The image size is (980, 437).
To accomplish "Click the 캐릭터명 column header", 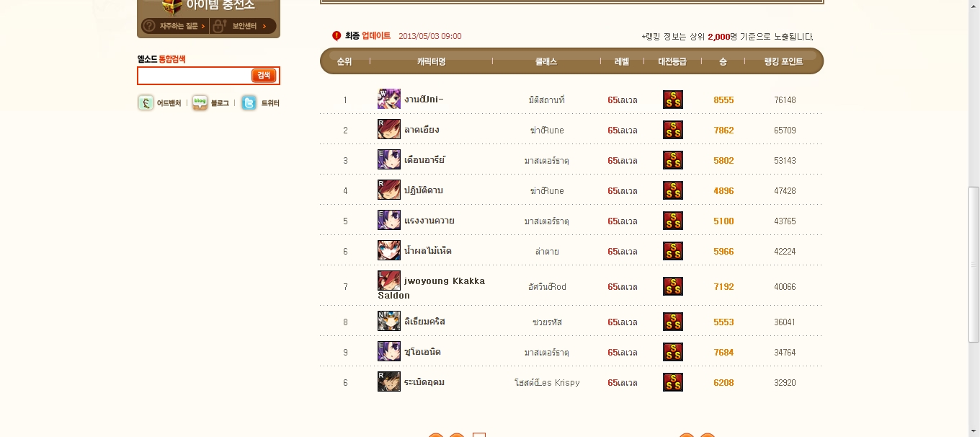I will (431, 62).
